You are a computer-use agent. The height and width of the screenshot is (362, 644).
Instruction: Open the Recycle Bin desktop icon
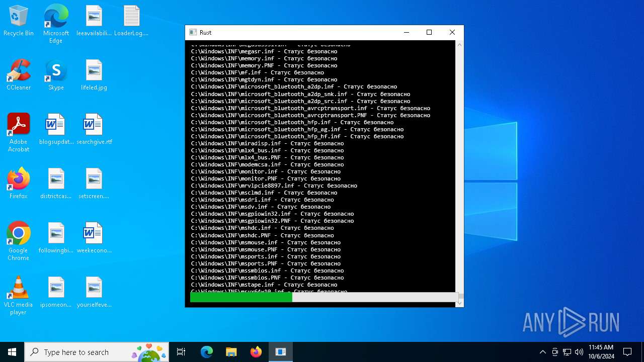point(19,21)
